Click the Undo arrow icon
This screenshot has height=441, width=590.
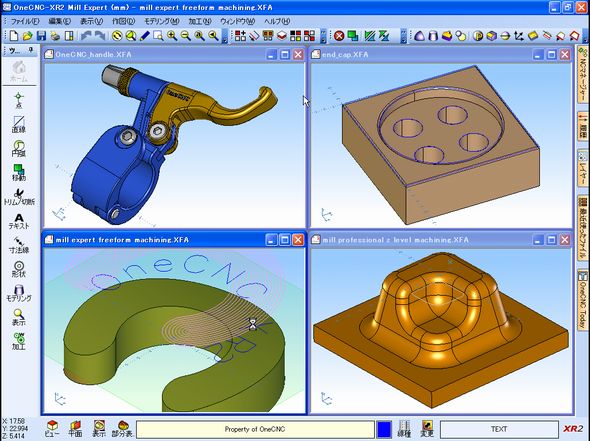(87, 36)
